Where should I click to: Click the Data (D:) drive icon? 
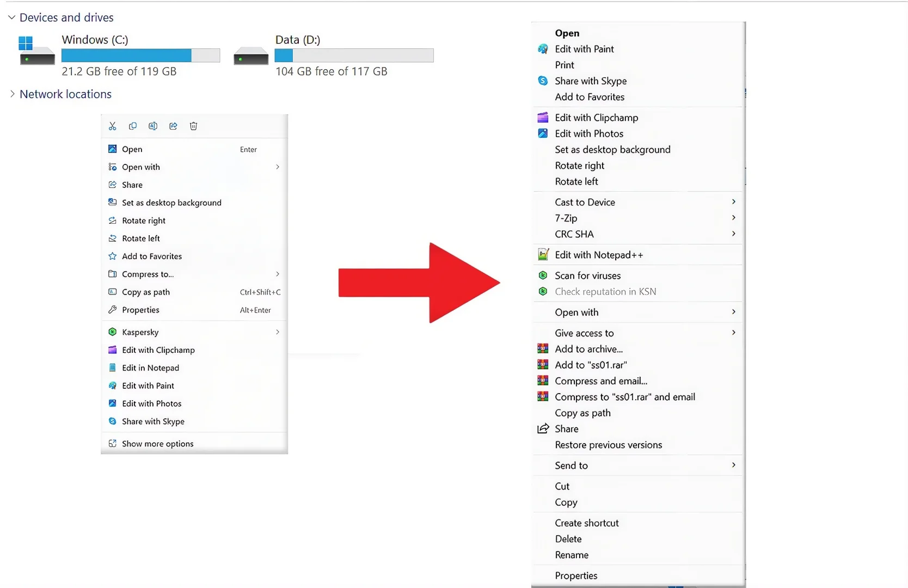coord(251,56)
